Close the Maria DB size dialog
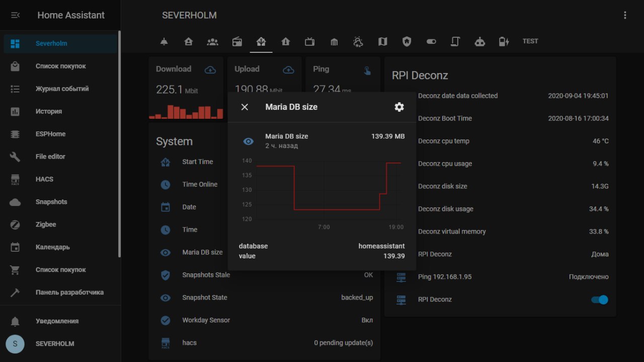 pos(245,107)
